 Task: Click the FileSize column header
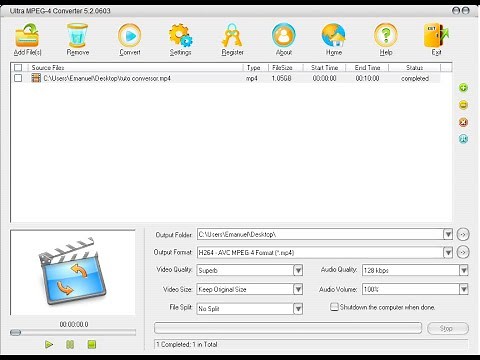click(285, 68)
